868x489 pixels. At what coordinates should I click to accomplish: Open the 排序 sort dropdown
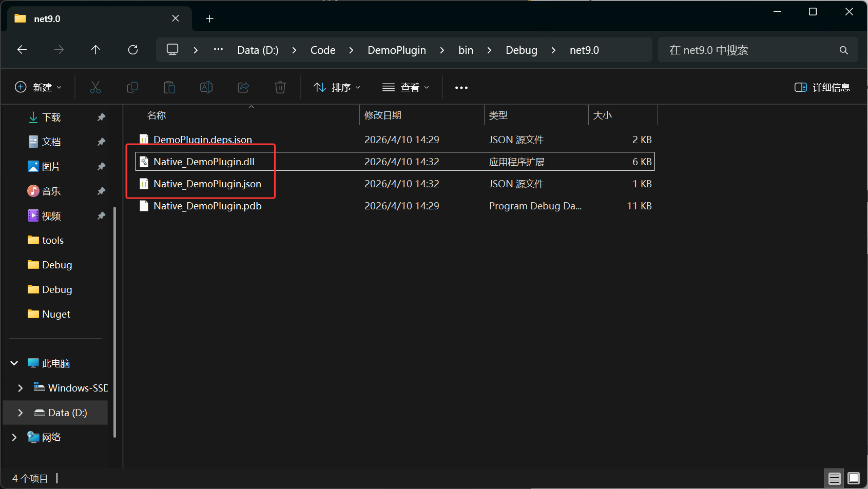(x=337, y=87)
